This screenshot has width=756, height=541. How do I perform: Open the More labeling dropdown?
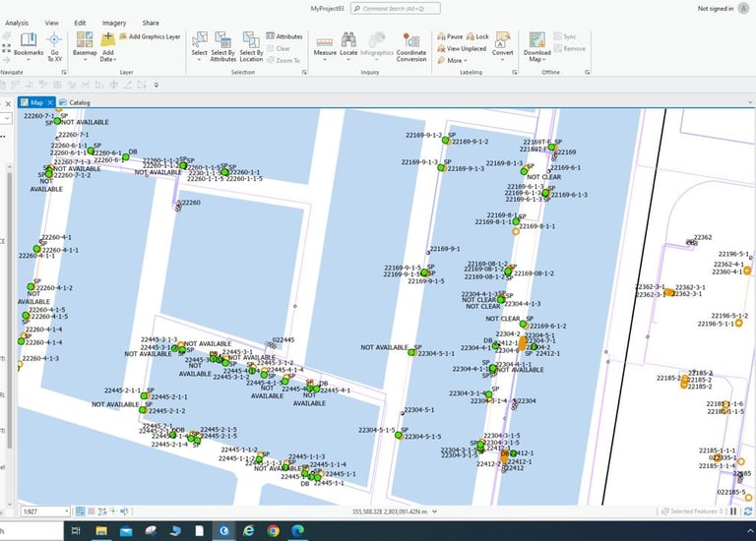[x=452, y=61]
